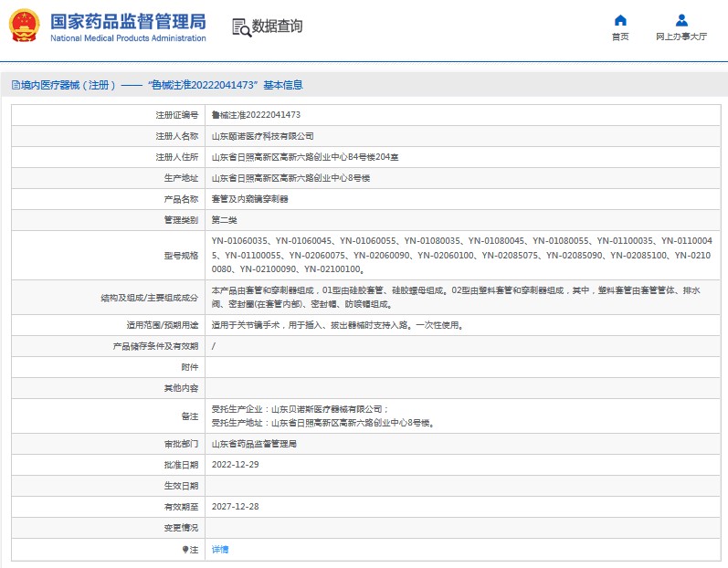Click the 生产地址 row label
This screenshot has height=568, width=728.
click(181, 178)
